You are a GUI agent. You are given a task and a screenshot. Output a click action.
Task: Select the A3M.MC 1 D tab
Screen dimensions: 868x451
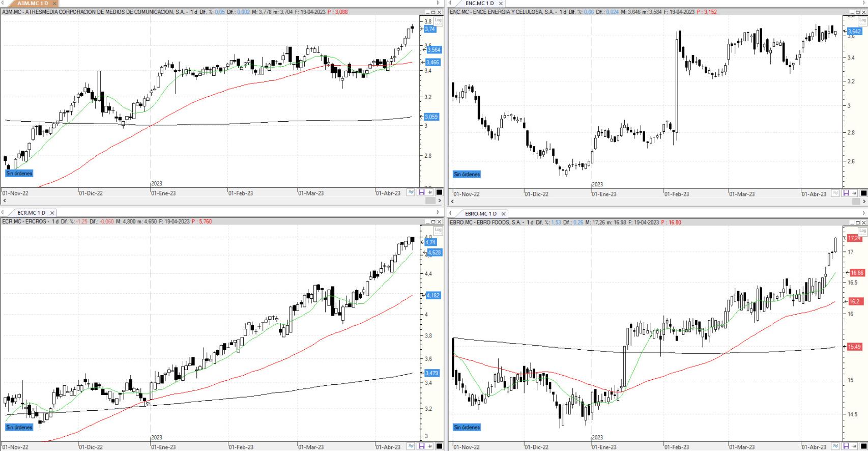32,4
